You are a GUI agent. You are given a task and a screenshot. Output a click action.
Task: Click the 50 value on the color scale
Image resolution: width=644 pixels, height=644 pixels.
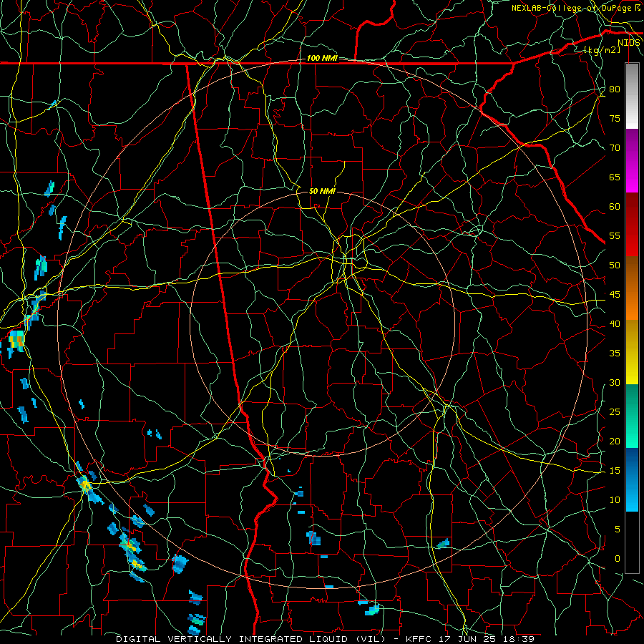click(x=615, y=265)
